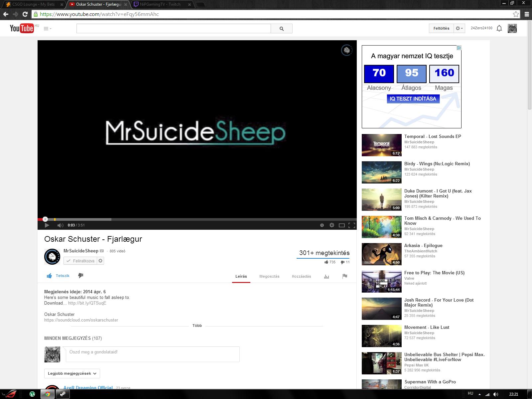The width and height of the screenshot is (532, 399).
Task: Open the video statistics tab
Action: pyautogui.click(x=327, y=276)
